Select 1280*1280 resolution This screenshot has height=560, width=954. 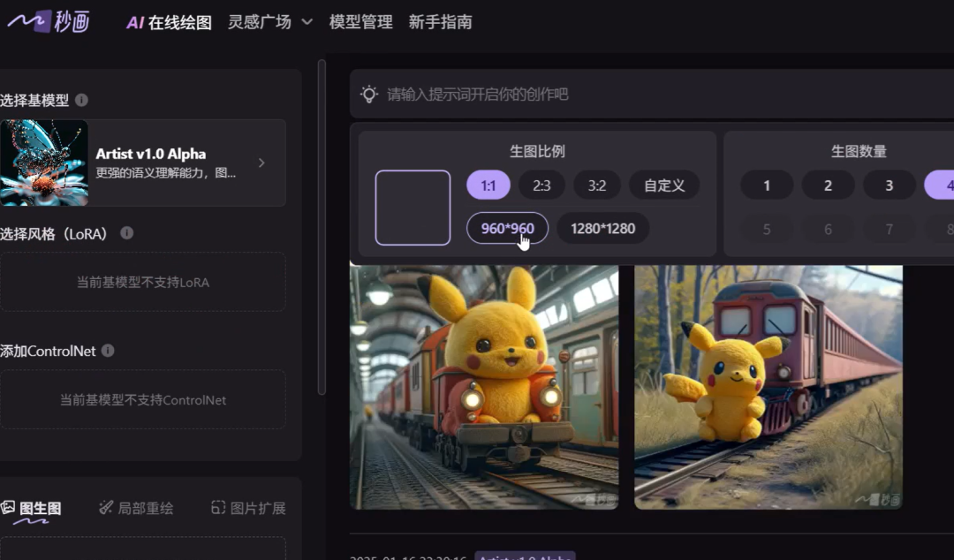coord(603,228)
